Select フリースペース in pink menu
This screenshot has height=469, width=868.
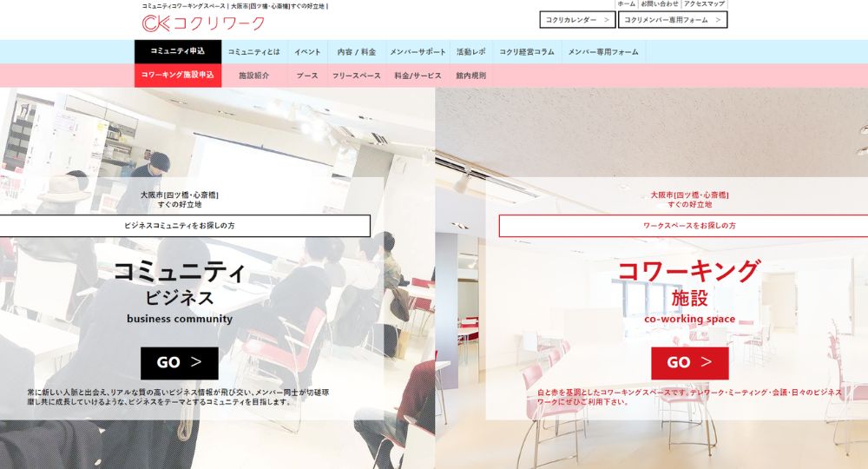[356, 76]
